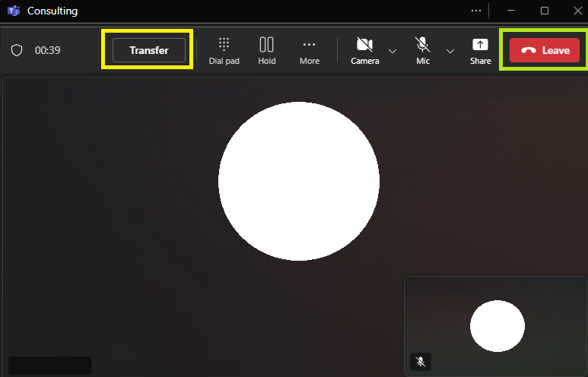Image resolution: width=588 pixels, height=377 pixels.
Task: Click the Teams logo in title bar
Action: point(14,11)
